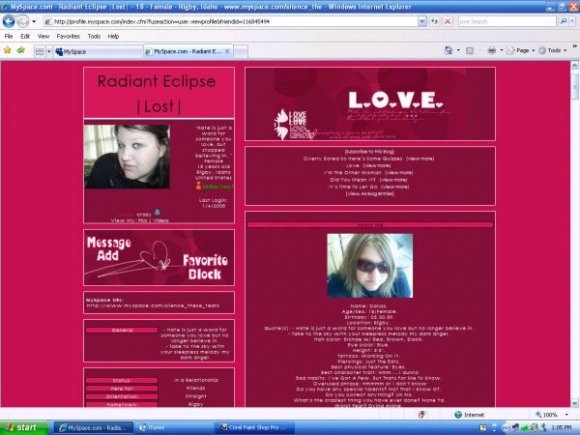Screen dimensions: 580x435
Task: Switch to MySpace.com taskbar button
Action: (93, 428)
